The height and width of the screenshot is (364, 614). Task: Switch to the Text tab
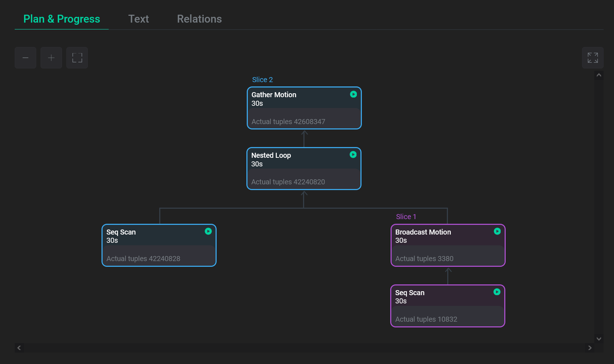pos(139,19)
